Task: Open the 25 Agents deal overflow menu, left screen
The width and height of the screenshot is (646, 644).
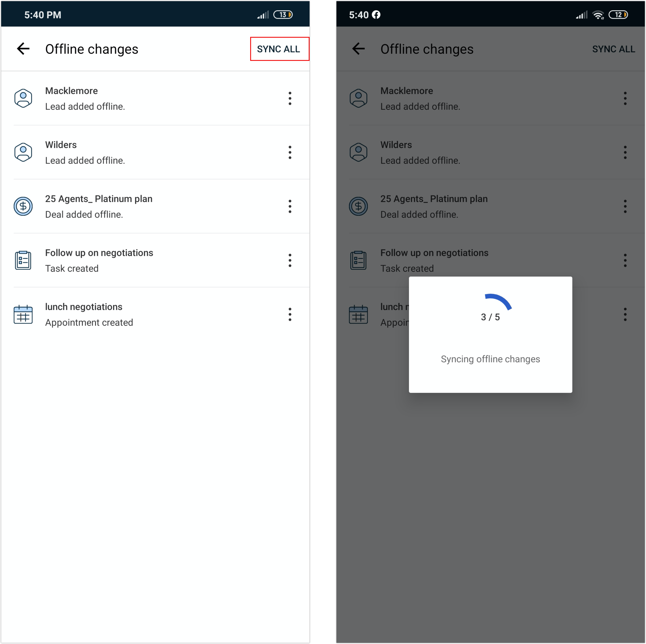Action: tap(290, 206)
